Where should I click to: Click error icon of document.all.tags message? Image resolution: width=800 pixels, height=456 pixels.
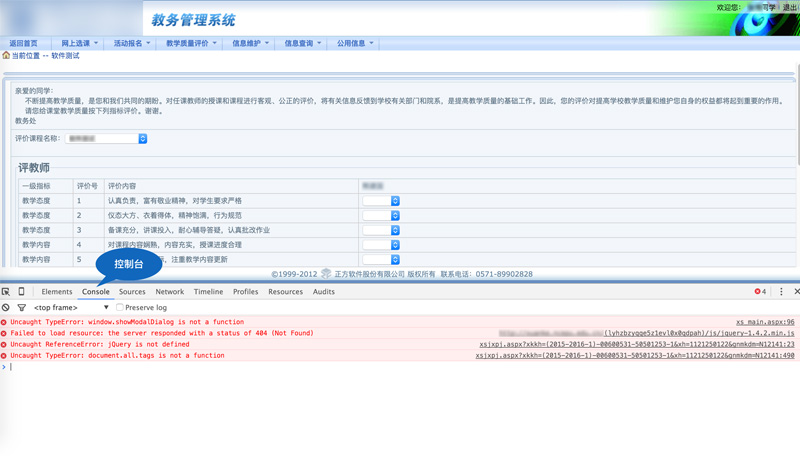(x=4, y=356)
